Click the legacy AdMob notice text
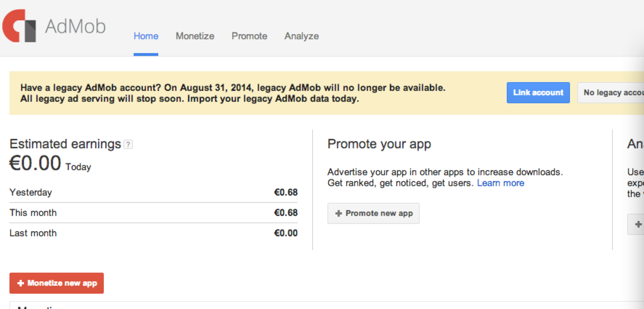The image size is (644, 309). 232,93
